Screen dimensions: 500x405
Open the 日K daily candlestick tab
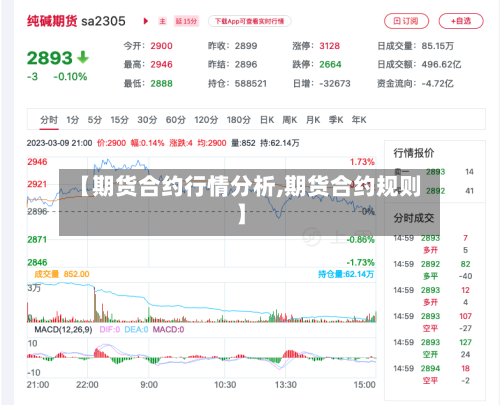point(267,120)
